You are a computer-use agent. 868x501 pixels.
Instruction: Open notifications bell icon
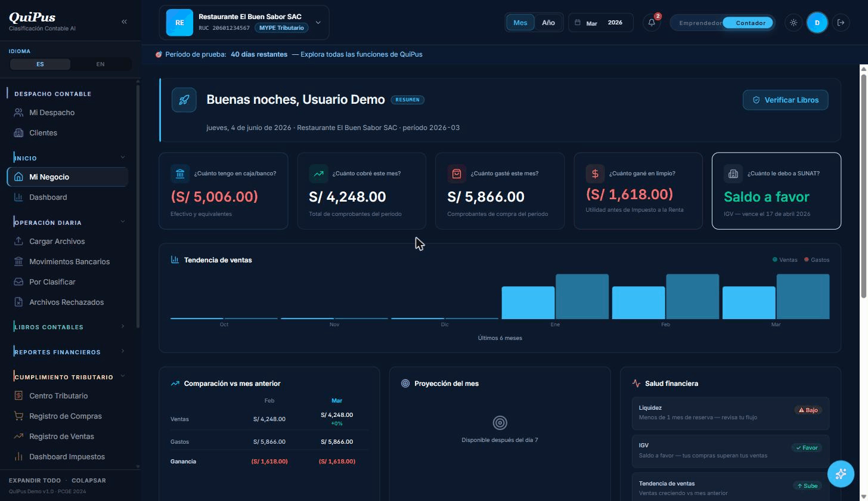(x=652, y=23)
